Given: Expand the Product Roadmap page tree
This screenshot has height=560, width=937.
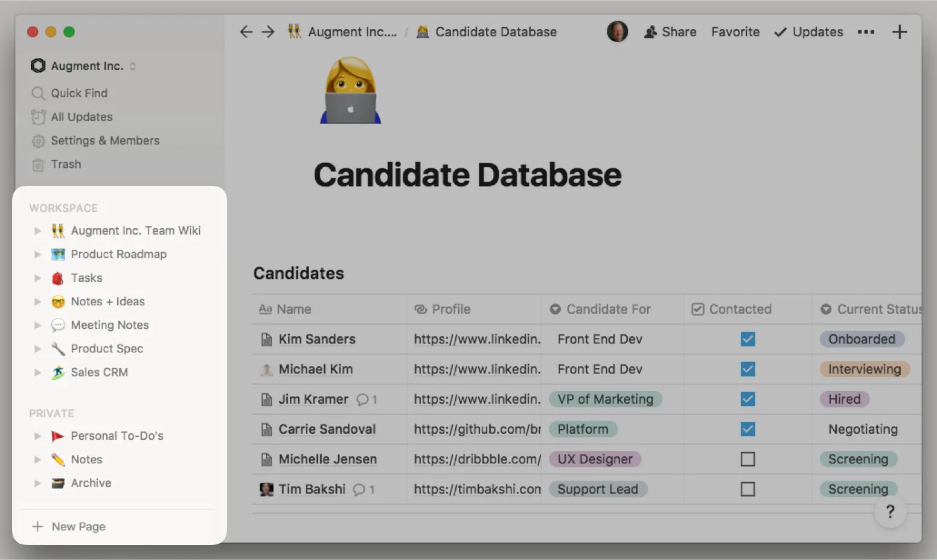Looking at the screenshot, I should [37, 255].
